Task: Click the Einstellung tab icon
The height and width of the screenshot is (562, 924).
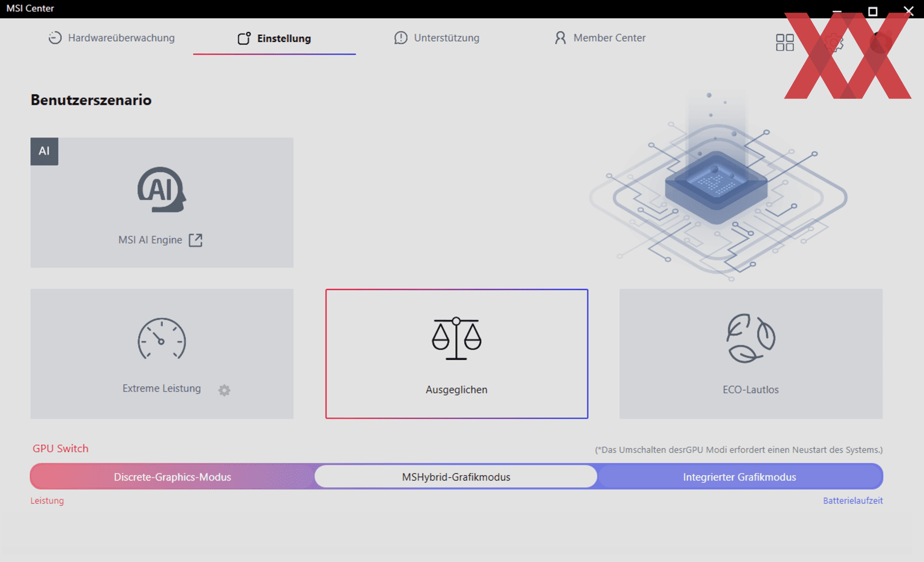Action: click(244, 38)
